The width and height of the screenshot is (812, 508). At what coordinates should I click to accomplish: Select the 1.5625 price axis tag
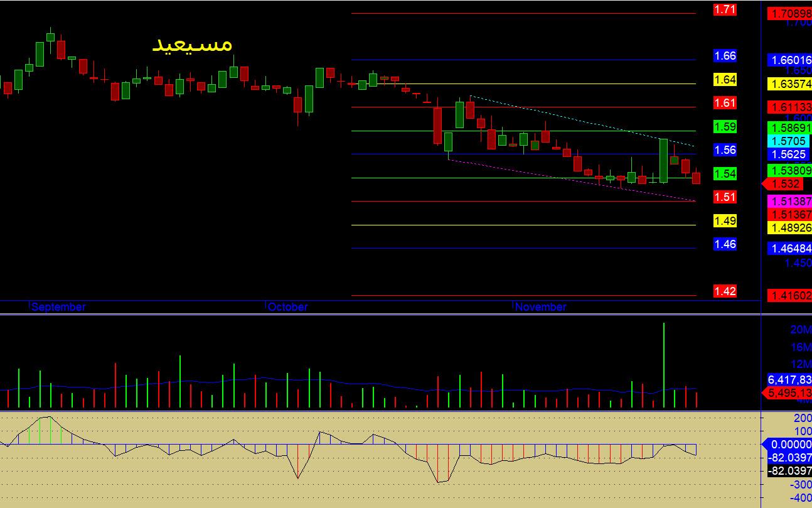tap(788, 154)
